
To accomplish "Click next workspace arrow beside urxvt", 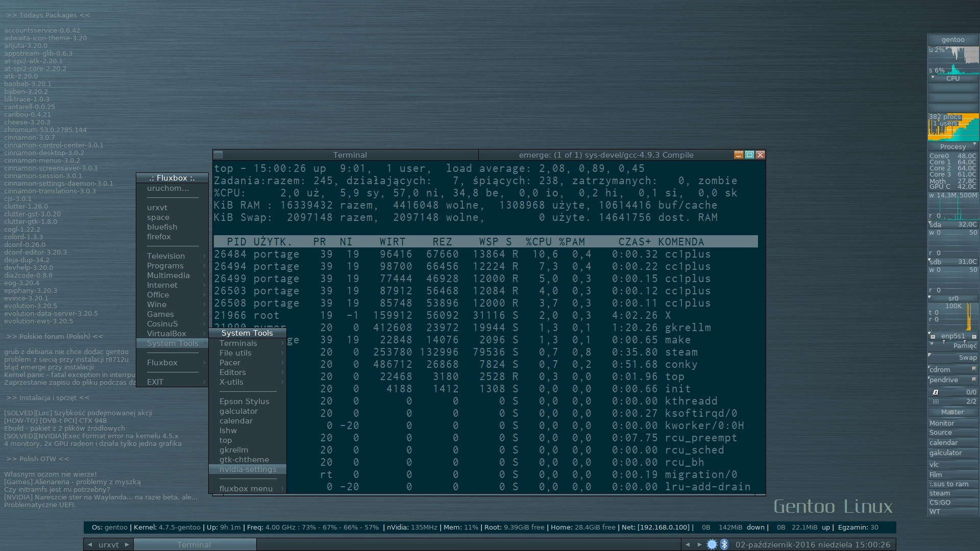I will coord(127,544).
